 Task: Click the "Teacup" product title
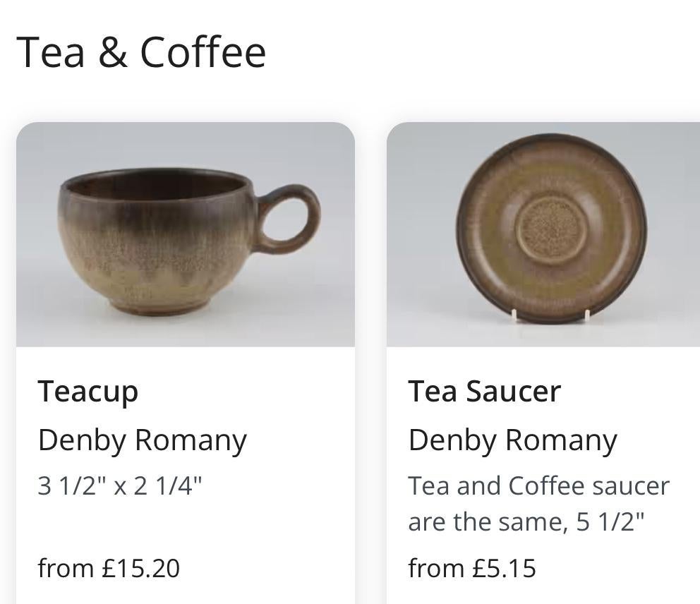coord(88,391)
